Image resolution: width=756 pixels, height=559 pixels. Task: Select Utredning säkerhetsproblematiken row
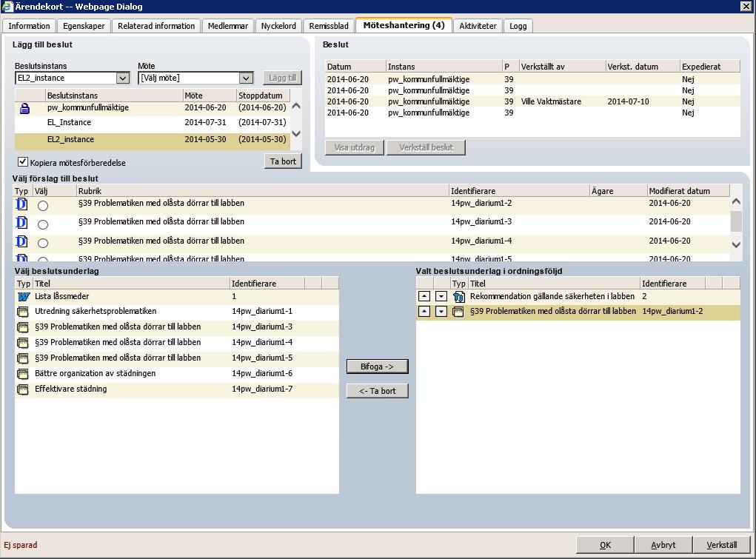point(177,312)
